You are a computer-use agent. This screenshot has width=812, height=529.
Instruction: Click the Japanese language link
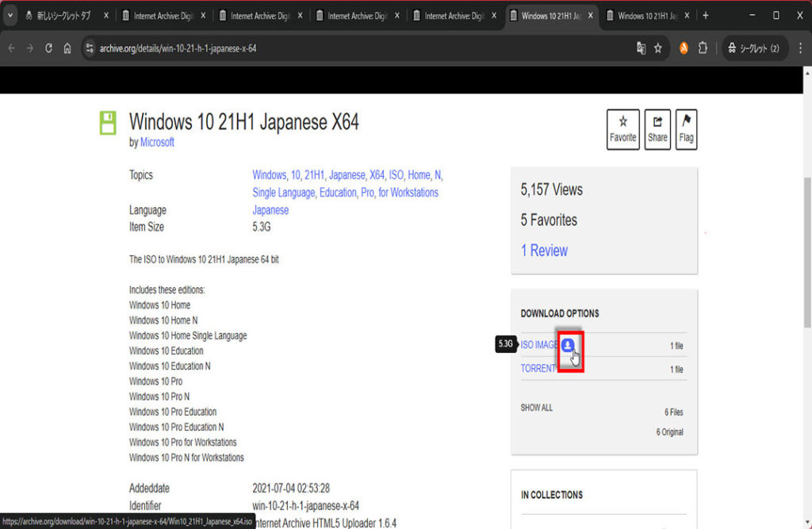pyautogui.click(x=270, y=210)
